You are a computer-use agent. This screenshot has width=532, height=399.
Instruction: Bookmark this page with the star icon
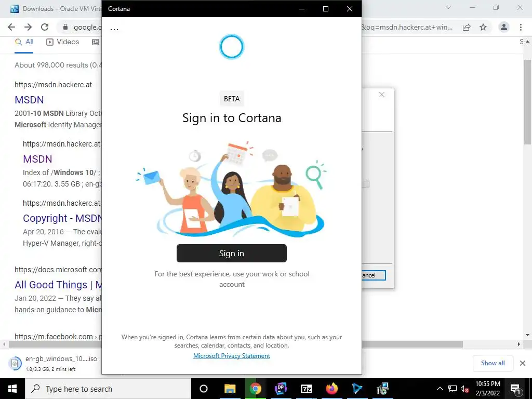click(x=483, y=27)
